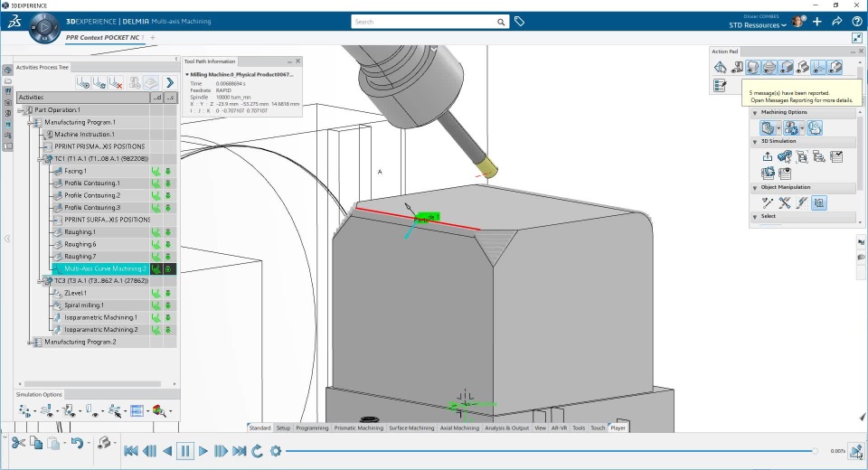Click the export icon in 3D Simulation section
The height and width of the screenshot is (470, 868).
point(768,156)
